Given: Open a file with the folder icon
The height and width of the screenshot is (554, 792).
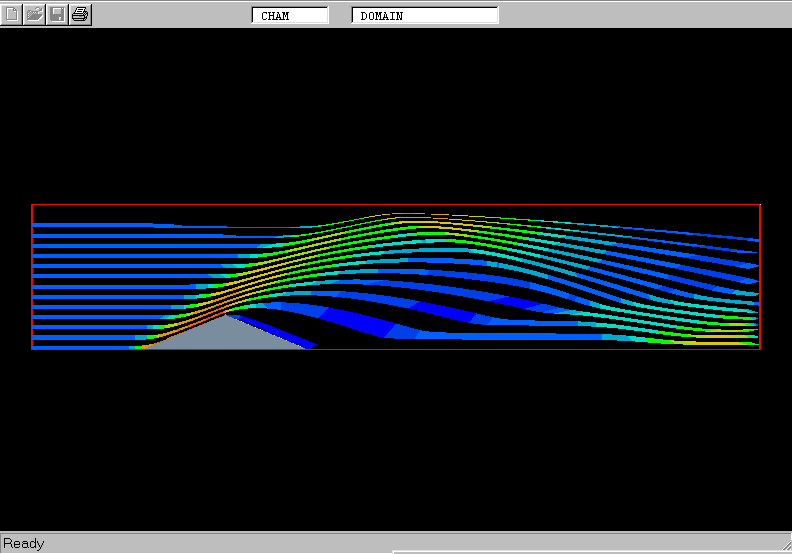Looking at the screenshot, I should [35, 14].
